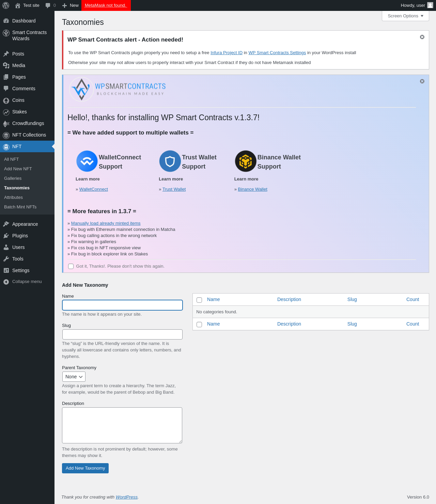This screenshot has height=504, width=436.
Task: Click the Tools wrench icon
Action: pos(6,259)
